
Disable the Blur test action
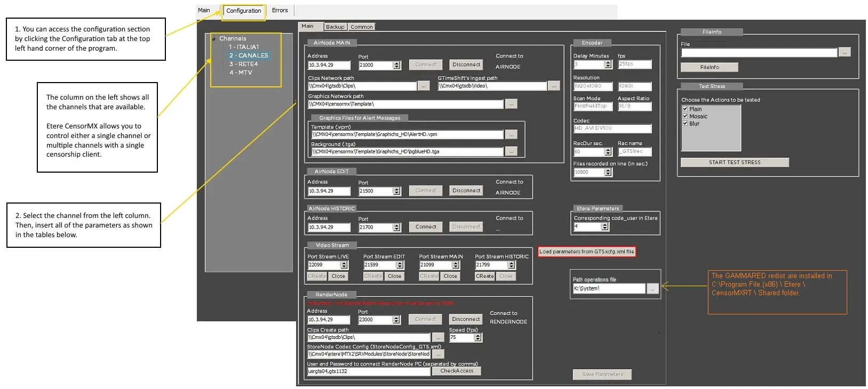click(x=685, y=124)
